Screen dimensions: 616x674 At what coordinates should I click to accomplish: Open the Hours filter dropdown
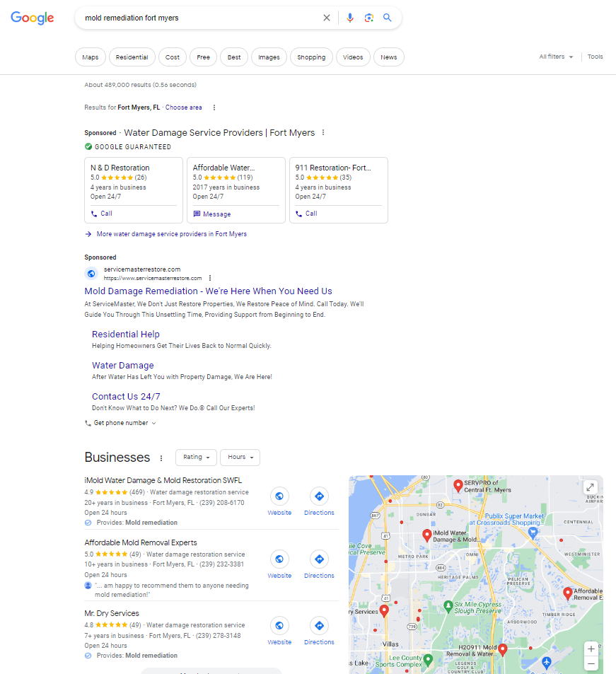click(240, 458)
